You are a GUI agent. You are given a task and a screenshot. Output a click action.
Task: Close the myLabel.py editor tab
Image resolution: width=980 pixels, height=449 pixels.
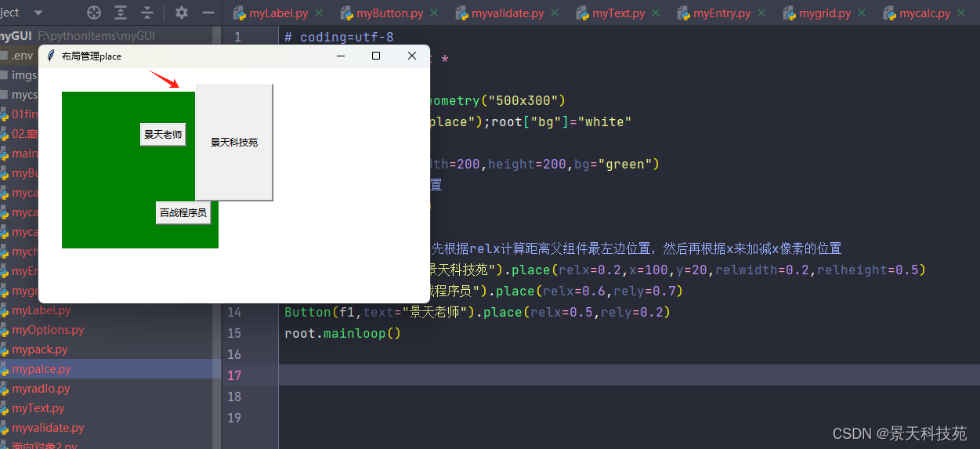pos(319,13)
